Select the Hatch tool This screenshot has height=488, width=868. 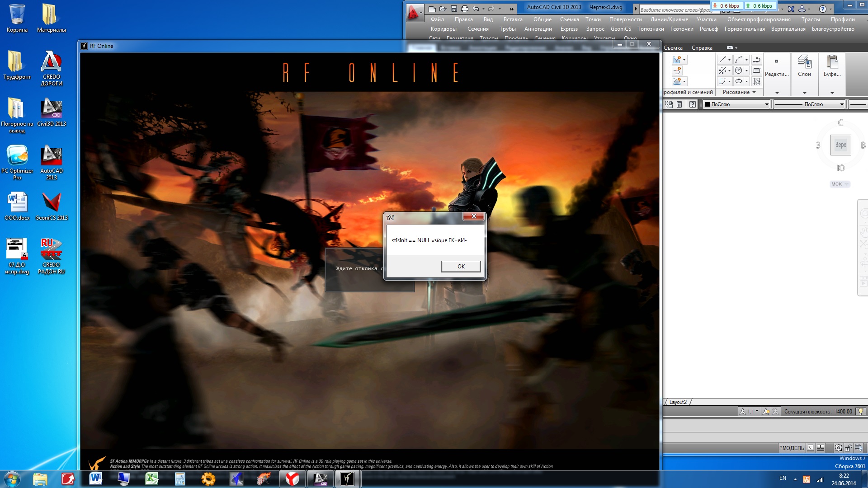[757, 81]
